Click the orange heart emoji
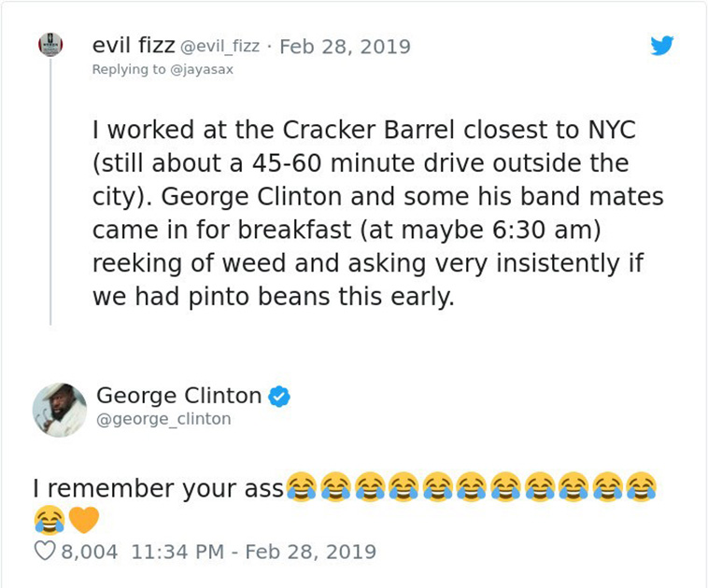This screenshot has width=708, height=588. pos(84,518)
